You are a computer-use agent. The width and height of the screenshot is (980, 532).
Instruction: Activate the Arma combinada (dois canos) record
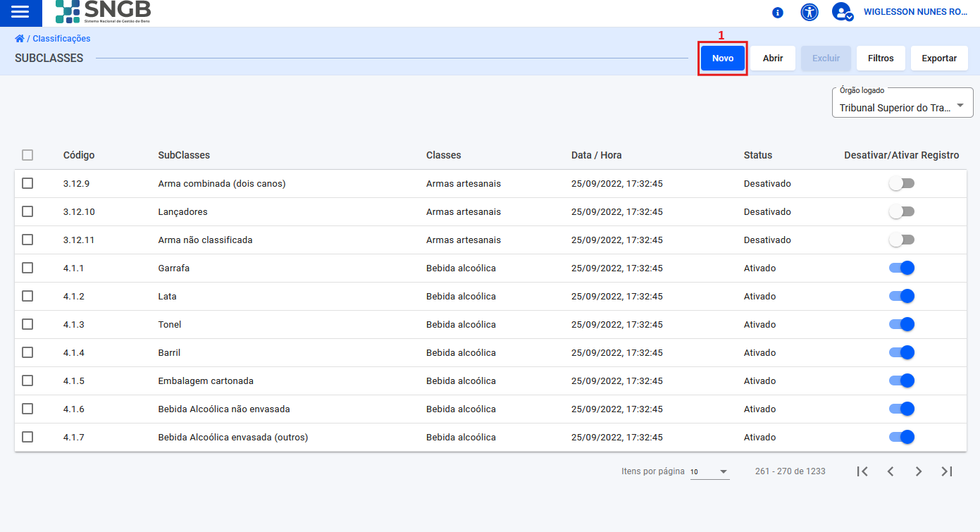click(902, 183)
